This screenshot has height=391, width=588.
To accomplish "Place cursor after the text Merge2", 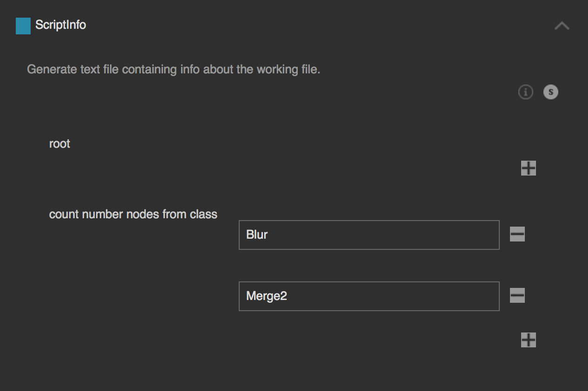I will 288,296.
